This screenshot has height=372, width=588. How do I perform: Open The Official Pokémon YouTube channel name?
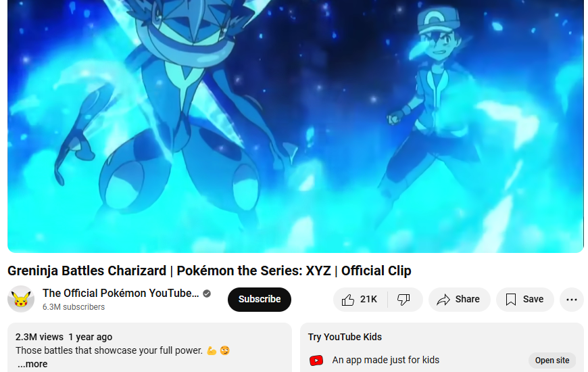pos(121,293)
